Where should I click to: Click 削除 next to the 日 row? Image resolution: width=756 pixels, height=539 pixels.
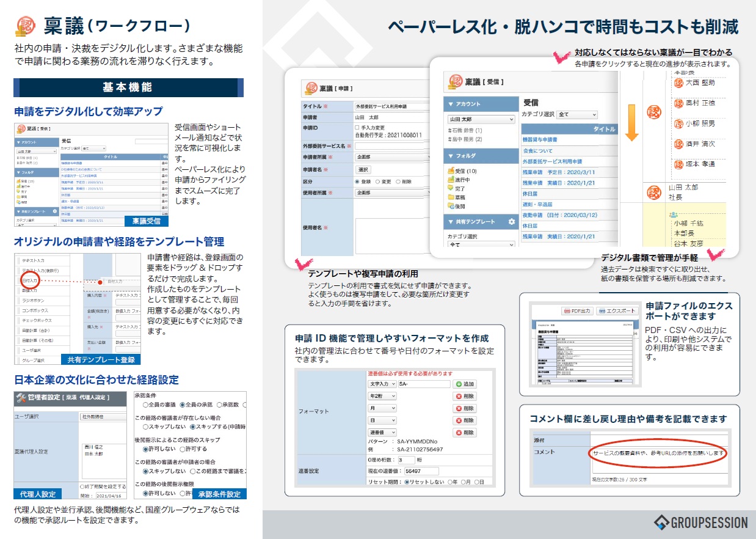point(465,420)
